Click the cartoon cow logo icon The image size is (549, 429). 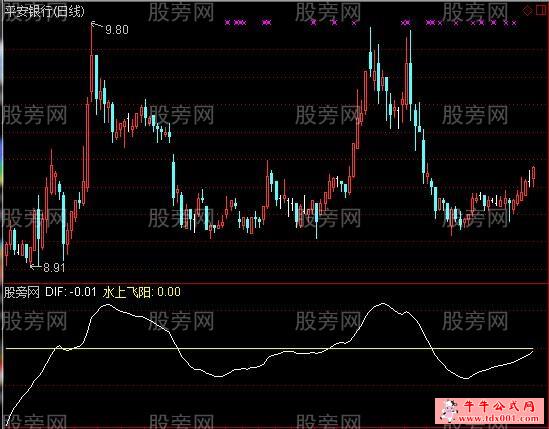click(449, 410)
